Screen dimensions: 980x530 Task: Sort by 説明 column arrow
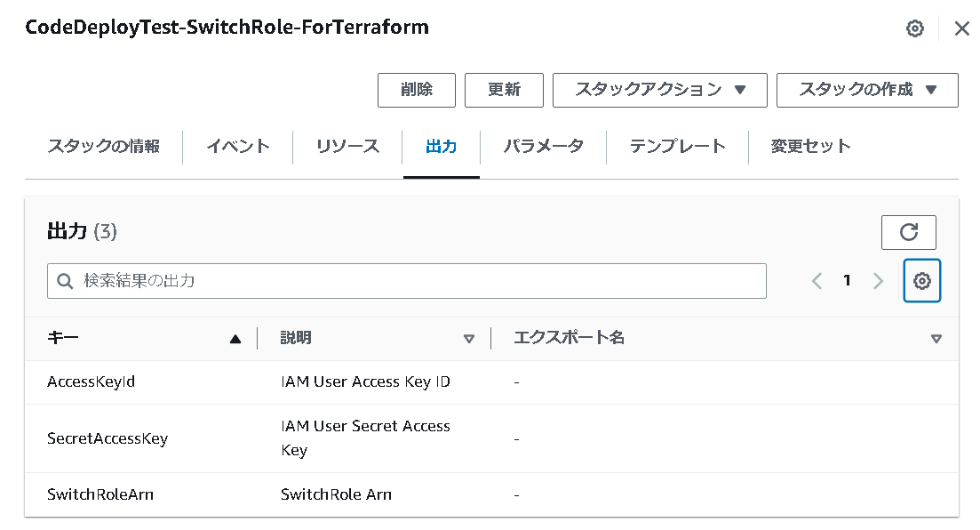pyautogui.click(x=469, y=339)
